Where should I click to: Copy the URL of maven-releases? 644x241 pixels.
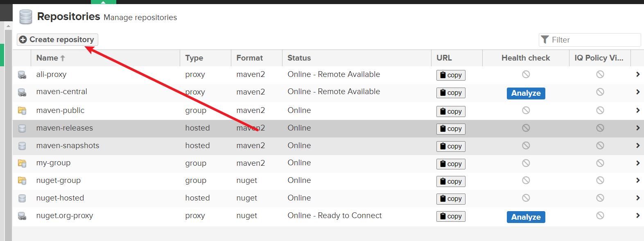coord(451,129)
